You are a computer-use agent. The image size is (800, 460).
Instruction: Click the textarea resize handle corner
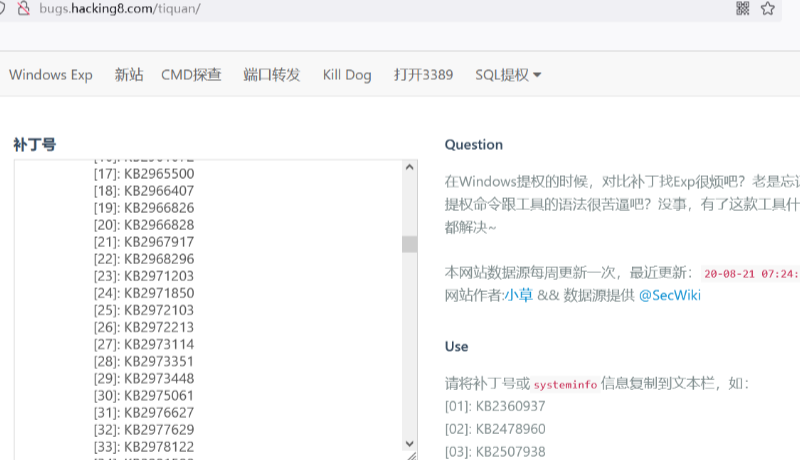(x=411, y=455)
